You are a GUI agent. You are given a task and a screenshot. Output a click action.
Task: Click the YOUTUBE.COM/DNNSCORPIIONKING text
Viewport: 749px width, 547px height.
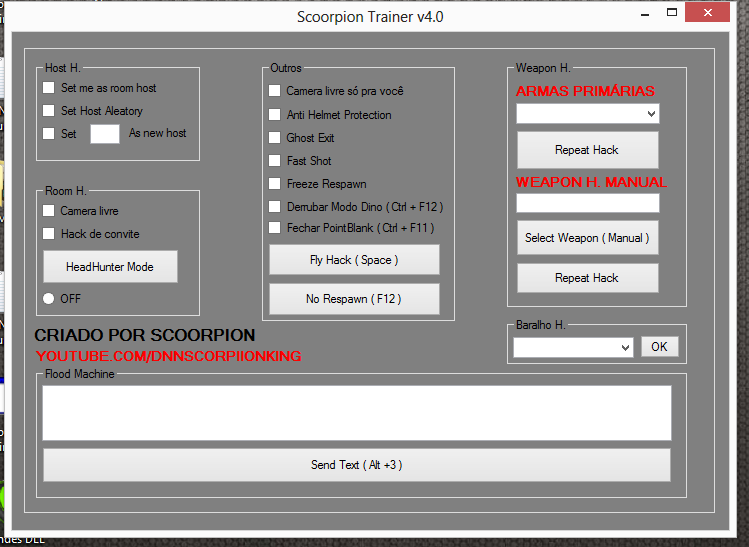[168, 356]
